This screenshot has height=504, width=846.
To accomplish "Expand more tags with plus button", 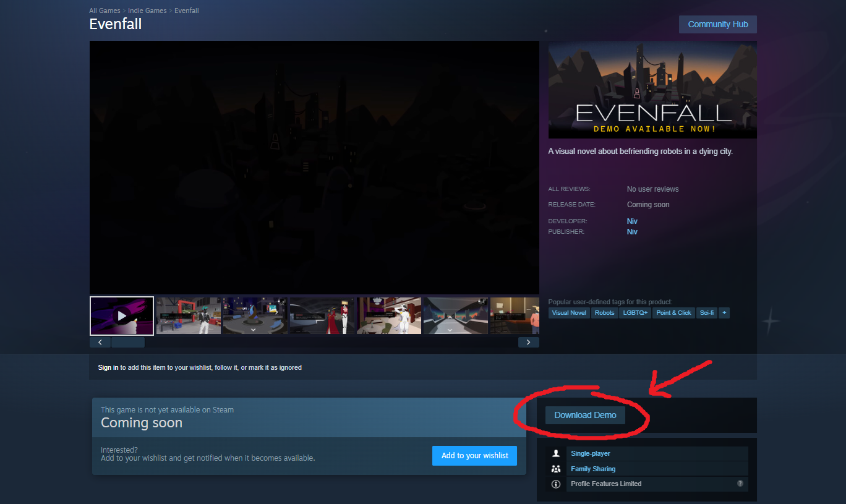I will 724,313.
